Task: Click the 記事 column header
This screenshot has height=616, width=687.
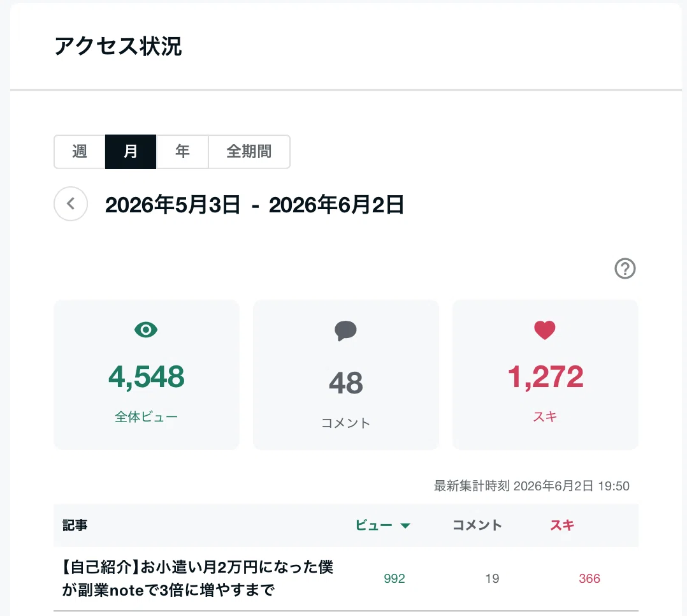Action: [75, 525]
